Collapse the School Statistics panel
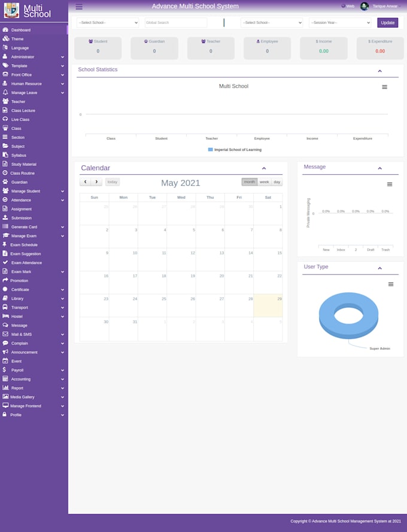This screenshot has height=532, width=407. pyautogui.click(x=380, y=71)
